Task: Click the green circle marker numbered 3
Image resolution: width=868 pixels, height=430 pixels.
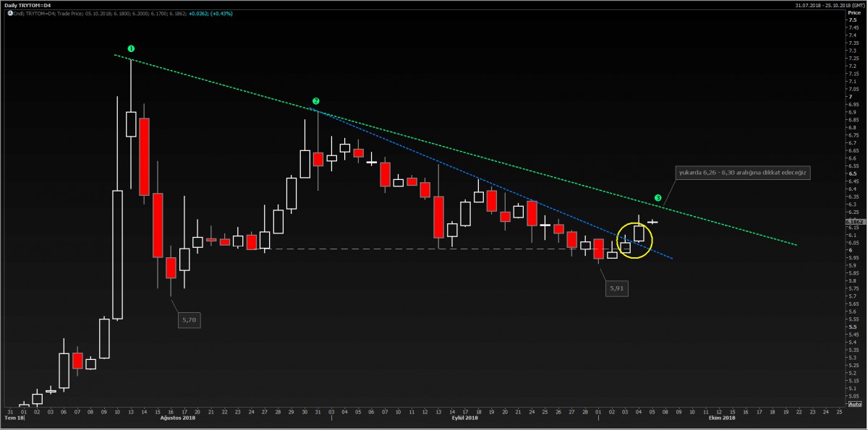Action: coord(658,197)
